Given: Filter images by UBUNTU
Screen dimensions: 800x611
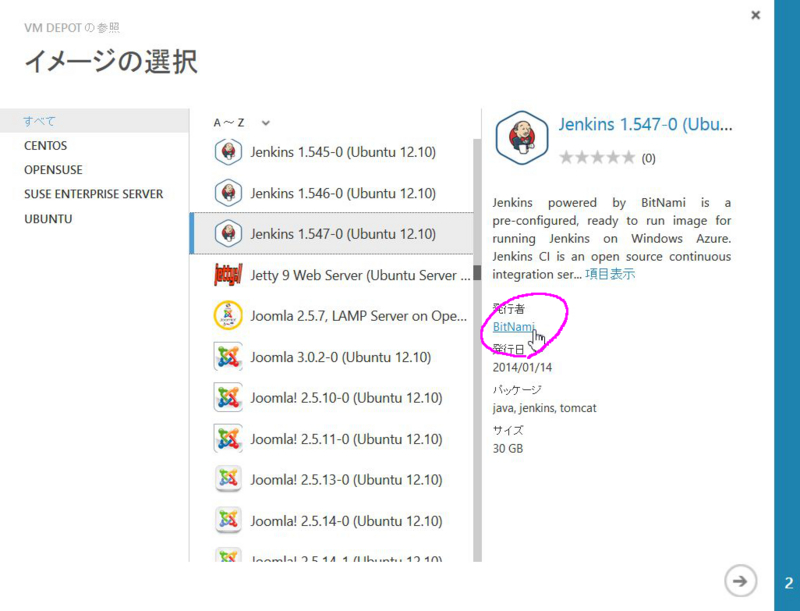Looking at the screenshot, I should [48, 219].
